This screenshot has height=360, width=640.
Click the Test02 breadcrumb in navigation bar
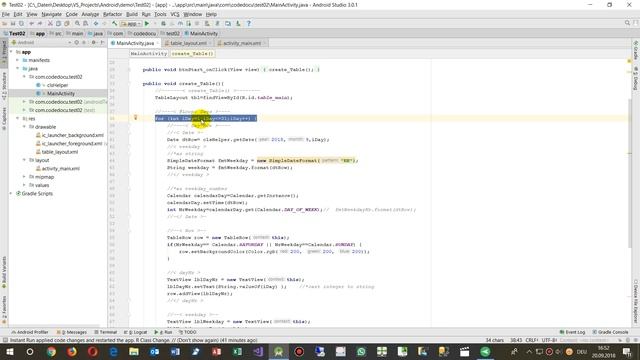point(14,33)
